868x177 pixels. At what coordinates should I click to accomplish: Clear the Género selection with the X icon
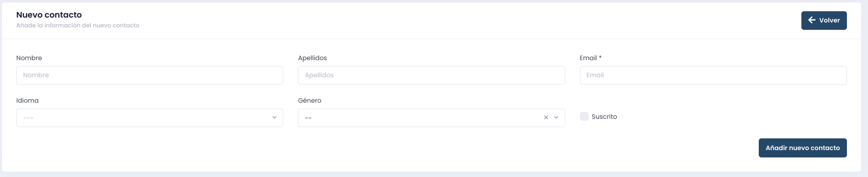(546, 118)
